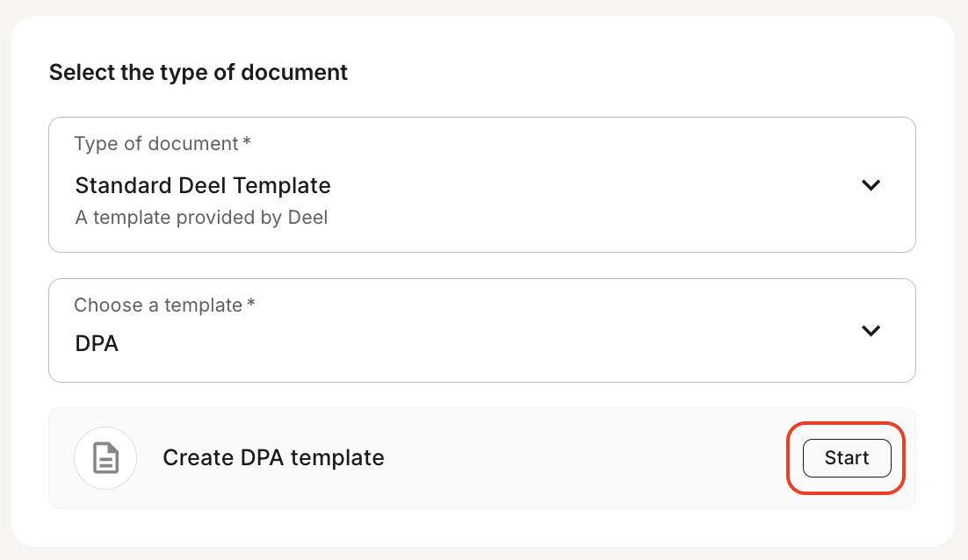Screen dimensions: 968x560
Task: Click the asterisk after Choose a template
Action: coord(251,303)
